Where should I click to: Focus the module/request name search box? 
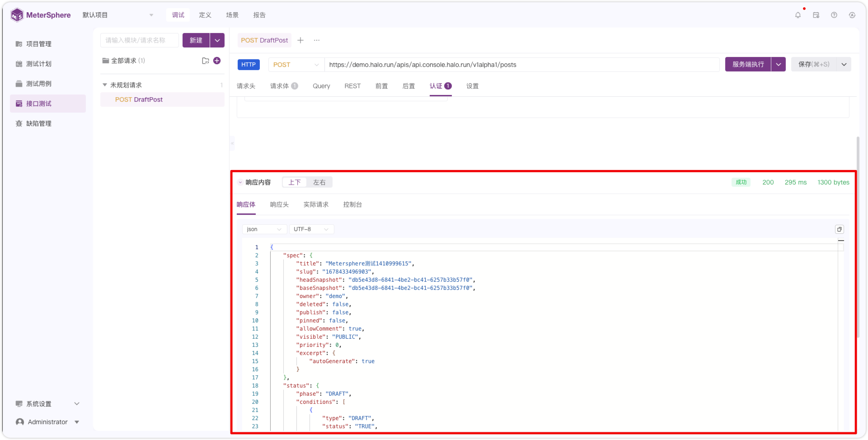pos(140,40)
